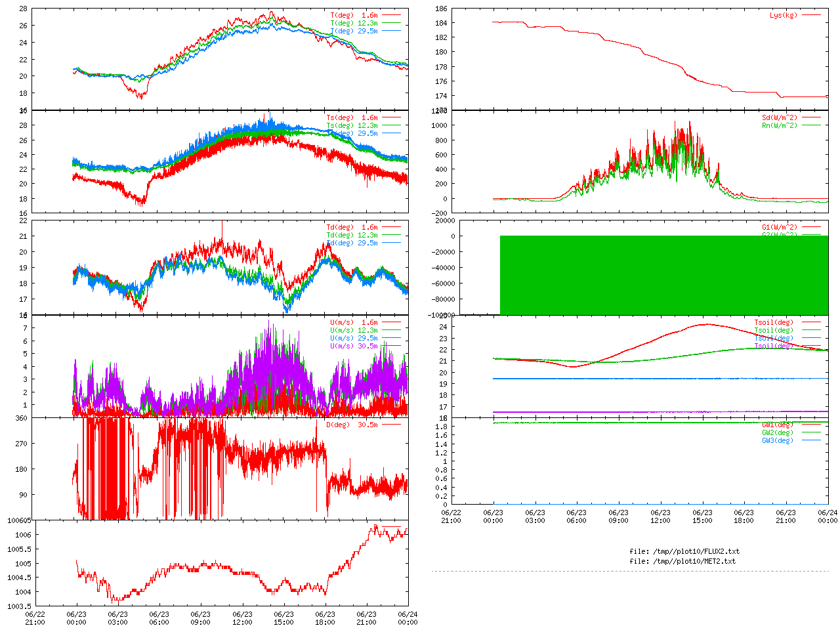This screenshot has height=630, width=840.
Task: Click the T(deg) 29.5m legend in top plot
Action: tap(354, 31)
